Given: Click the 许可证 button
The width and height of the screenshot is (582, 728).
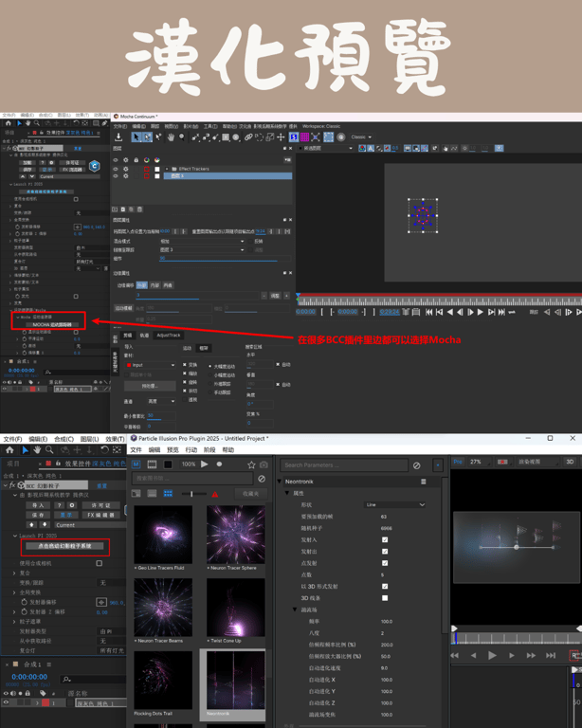Looking at the screenshot, I should (100, 505).
